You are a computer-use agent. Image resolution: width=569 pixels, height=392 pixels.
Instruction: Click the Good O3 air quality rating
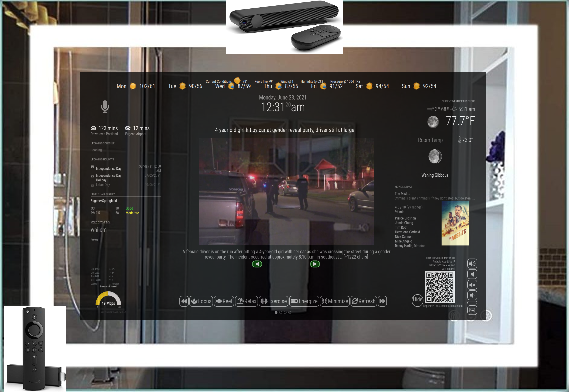[129, 208]
